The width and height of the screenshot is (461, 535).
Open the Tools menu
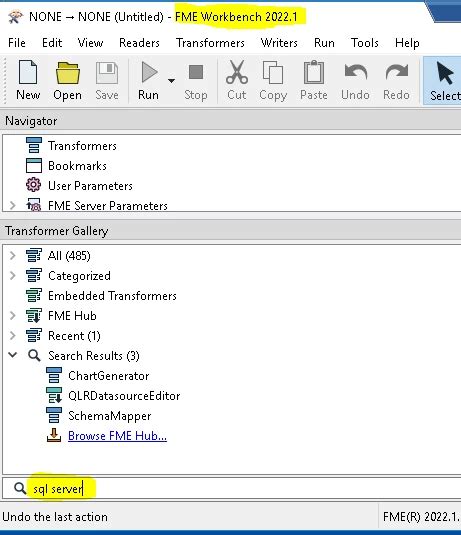point(365,43)
